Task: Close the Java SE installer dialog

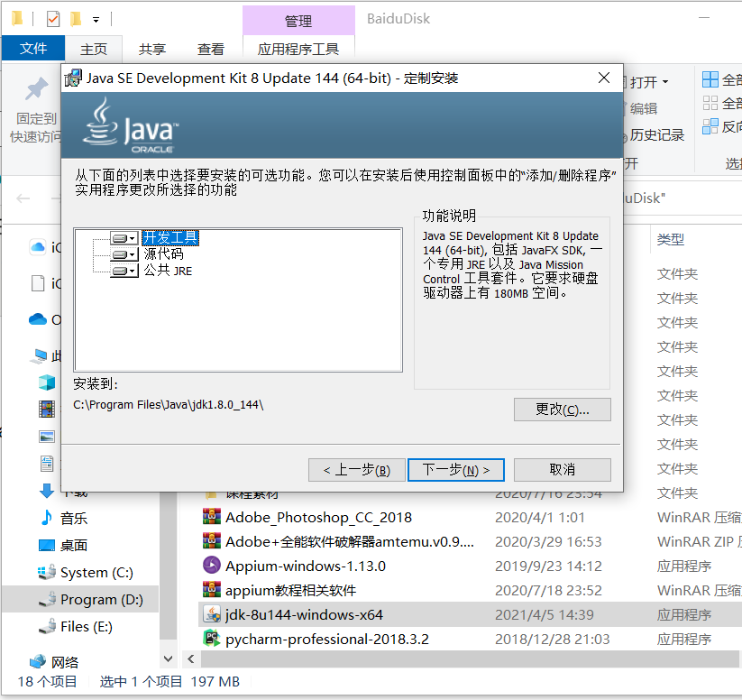Action: pos(604,78)
